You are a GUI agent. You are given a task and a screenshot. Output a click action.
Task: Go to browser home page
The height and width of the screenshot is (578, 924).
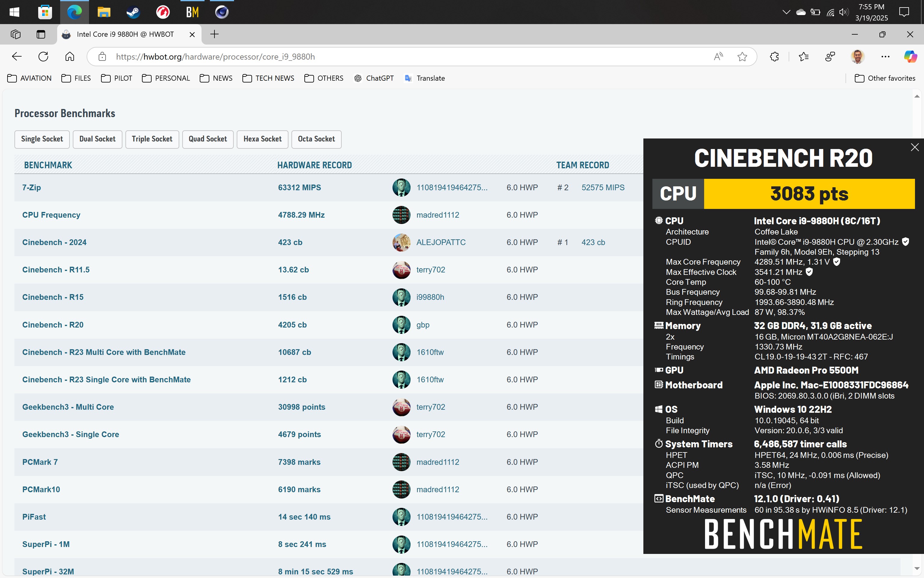pos(69,57)
